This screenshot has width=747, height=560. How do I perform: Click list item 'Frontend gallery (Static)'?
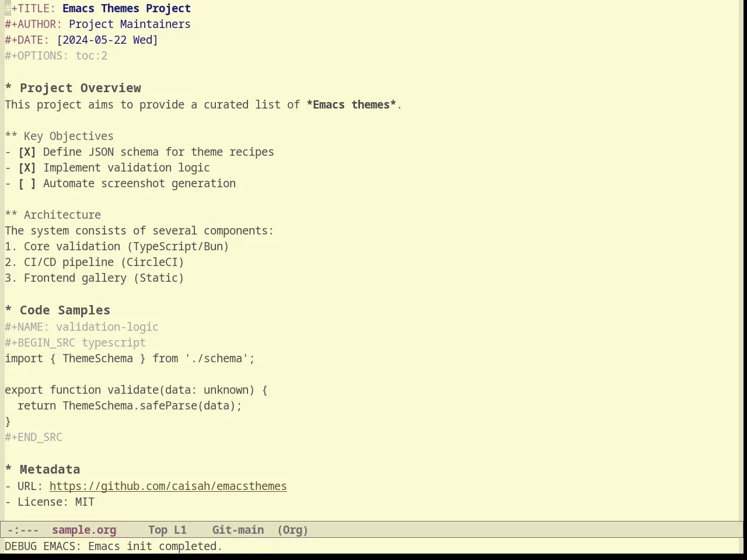tap(104, 278)
